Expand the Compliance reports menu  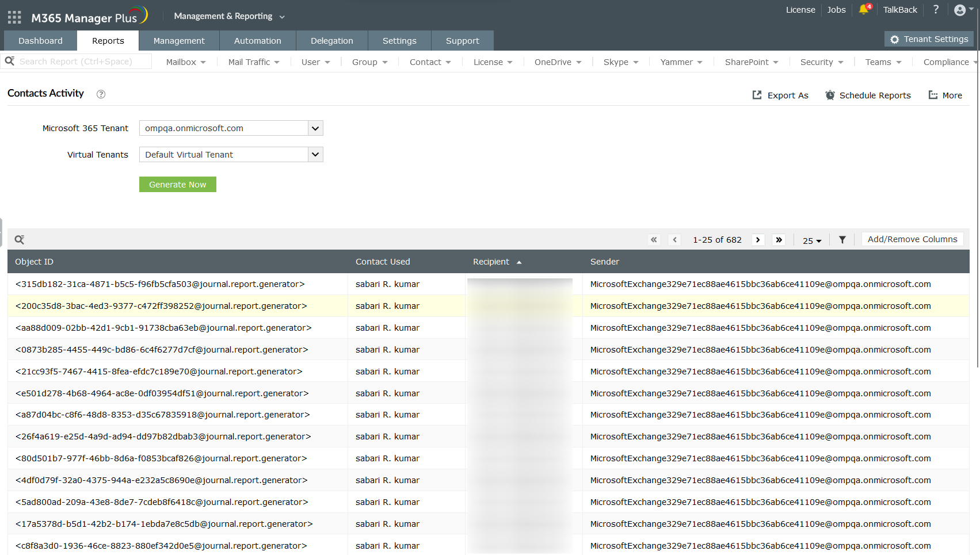[x=951, y=62]
